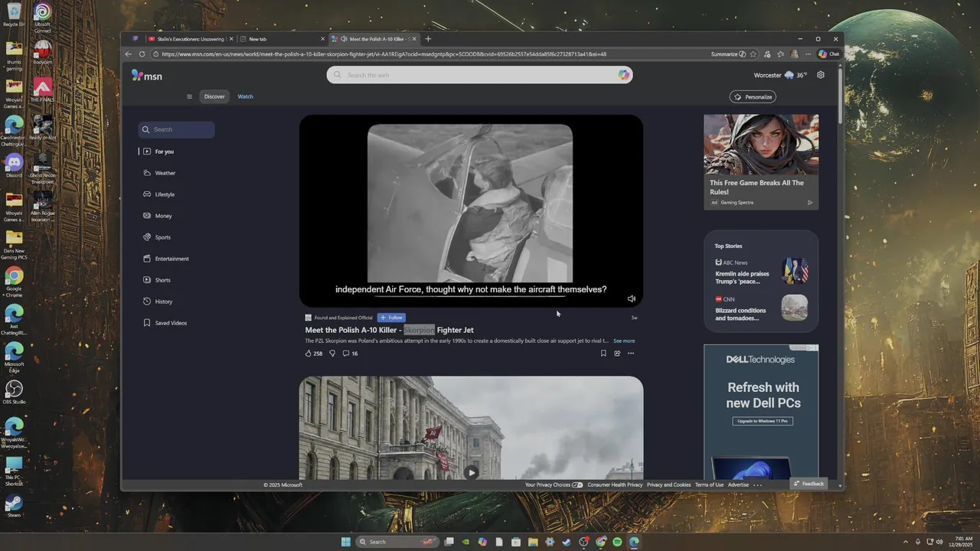
Task: Open Worcester 36° weather widget
Action: [780, 75]
